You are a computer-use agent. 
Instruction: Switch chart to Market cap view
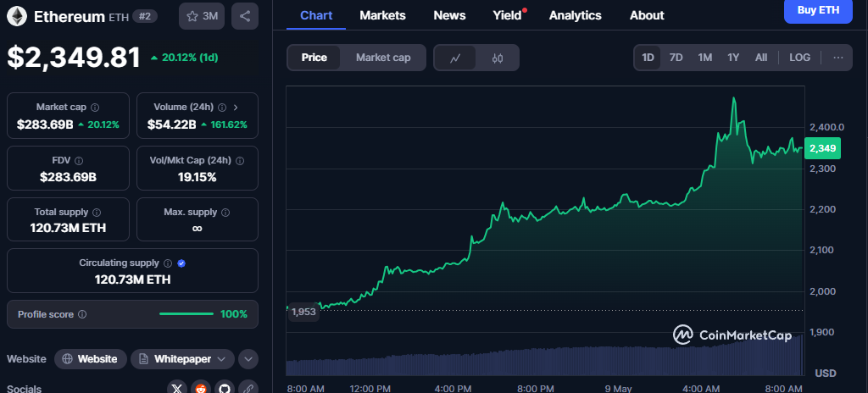pyautogui.click(x=383, y=58)
